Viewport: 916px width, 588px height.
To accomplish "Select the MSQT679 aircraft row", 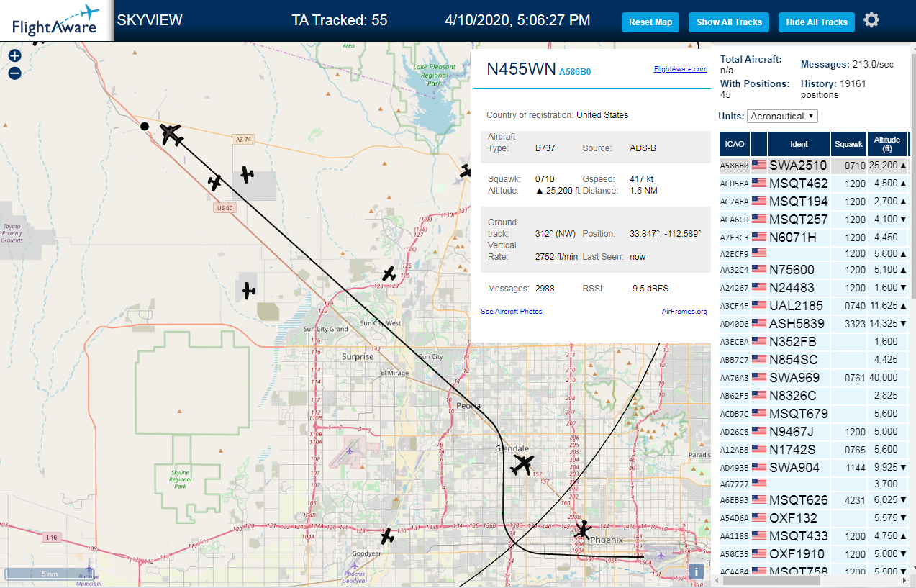I will pos(813,414).
